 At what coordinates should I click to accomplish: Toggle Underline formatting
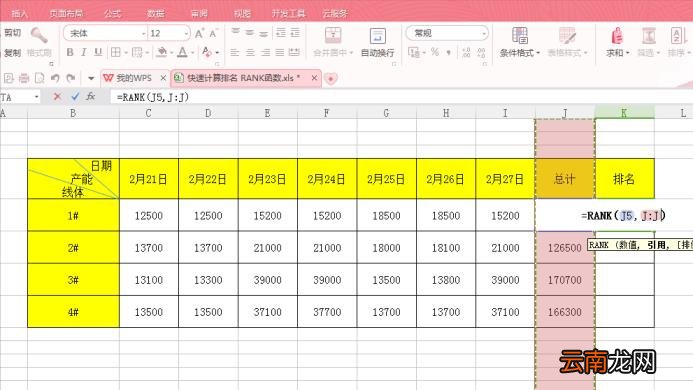(x=98, y=53)
